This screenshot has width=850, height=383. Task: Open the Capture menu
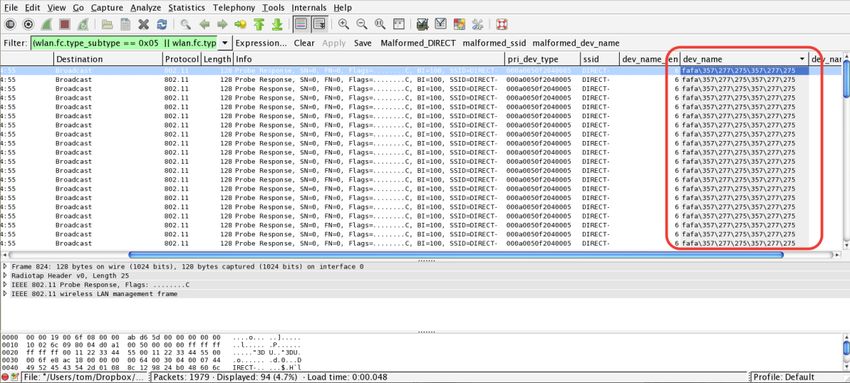(107, 8)
